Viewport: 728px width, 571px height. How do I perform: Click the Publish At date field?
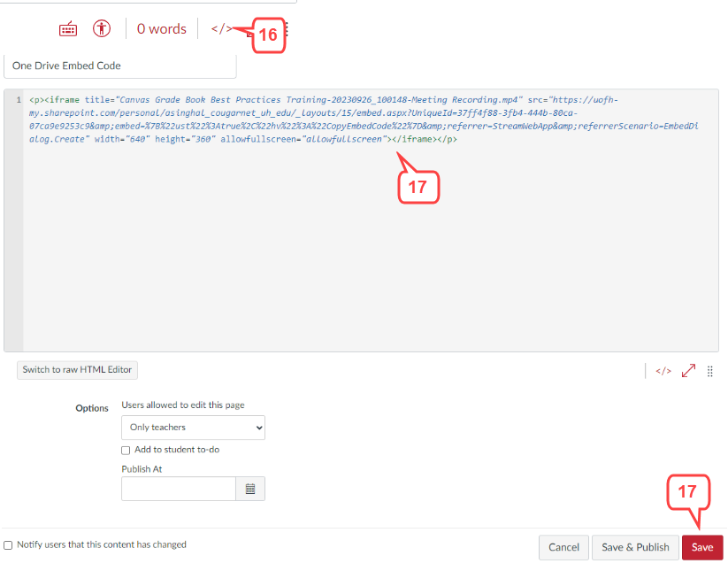coord(179,489)
